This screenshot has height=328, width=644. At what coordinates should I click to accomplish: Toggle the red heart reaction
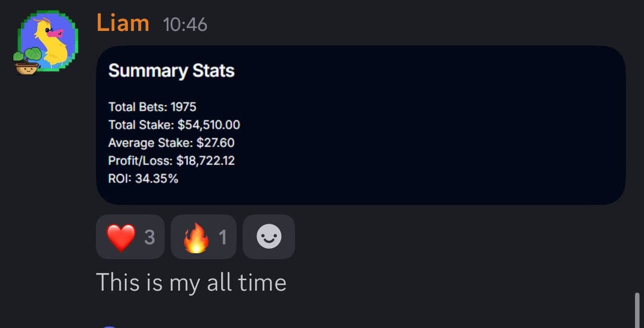pyautogui.click(x=130, y=237)
